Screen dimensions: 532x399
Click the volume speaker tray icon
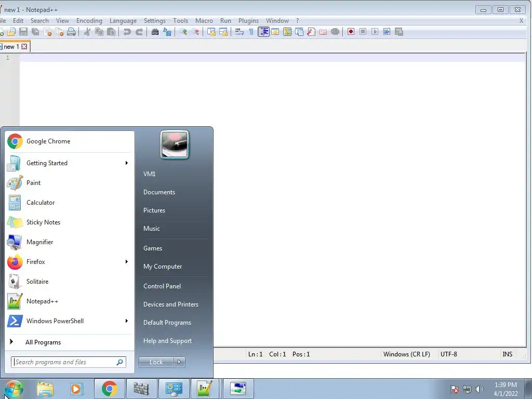coord(480,389)
